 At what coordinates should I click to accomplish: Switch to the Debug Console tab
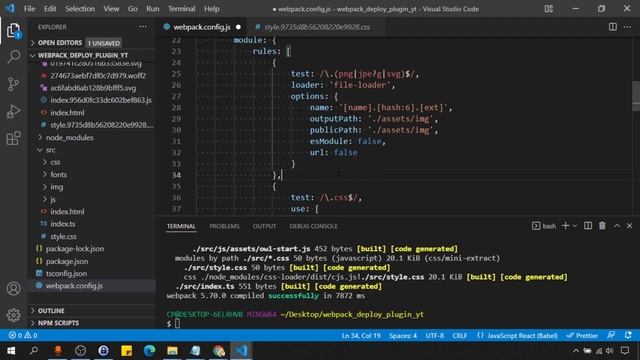coord(313,226)
